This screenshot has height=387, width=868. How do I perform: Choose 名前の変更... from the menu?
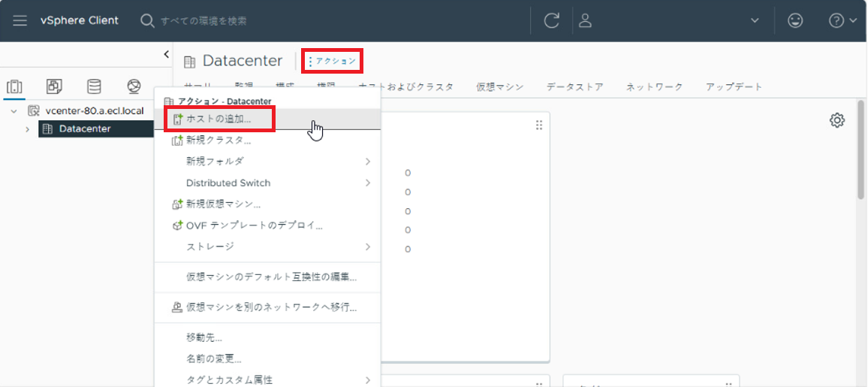point(267,358)
